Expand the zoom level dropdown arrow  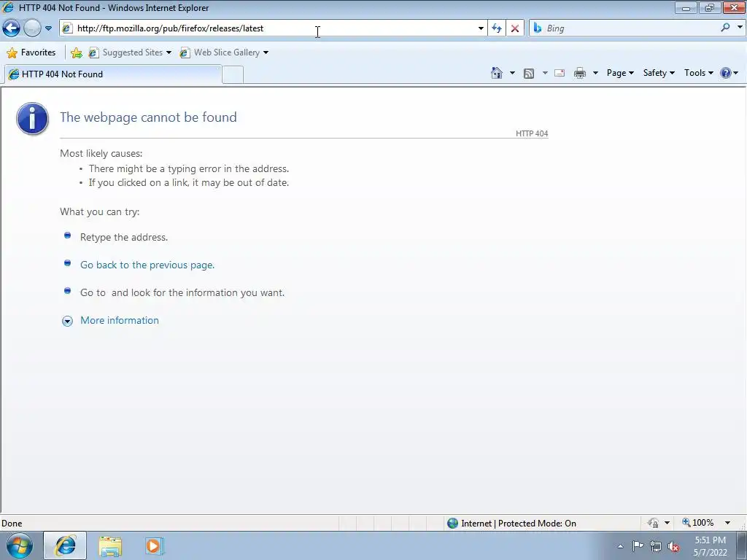(727, 523)
